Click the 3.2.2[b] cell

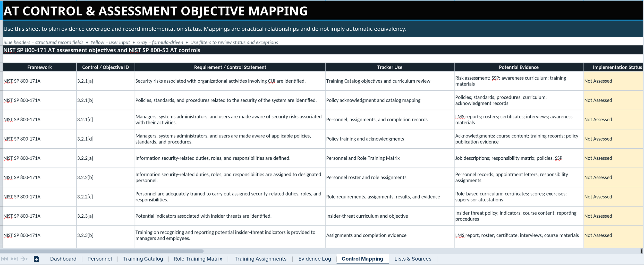tap(105, 177)
